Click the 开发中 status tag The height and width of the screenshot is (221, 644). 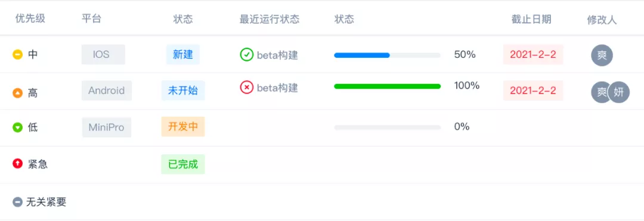click(x=183, y=127)
